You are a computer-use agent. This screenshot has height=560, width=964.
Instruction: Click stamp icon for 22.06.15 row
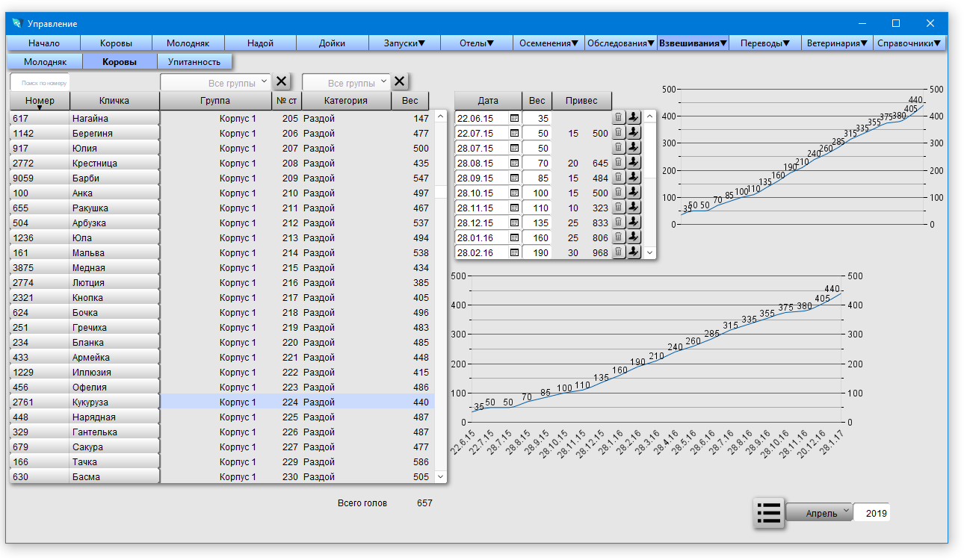(x=634, y=118)
